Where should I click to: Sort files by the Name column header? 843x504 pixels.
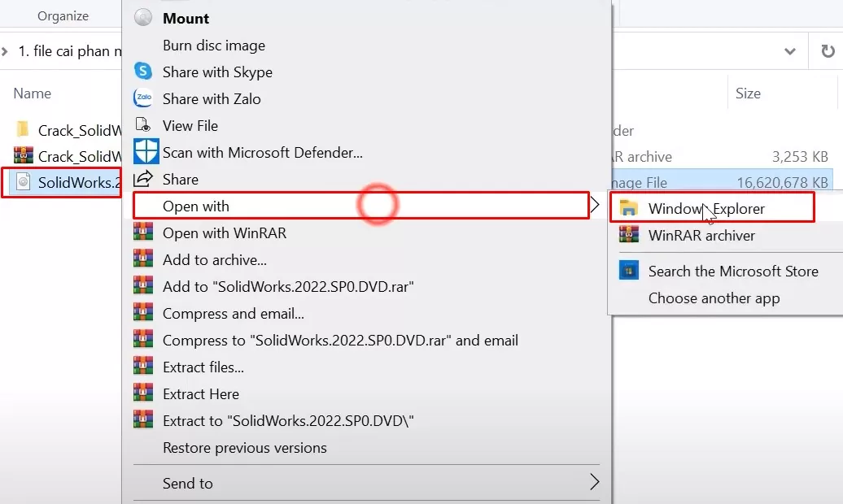pos(32,93)
